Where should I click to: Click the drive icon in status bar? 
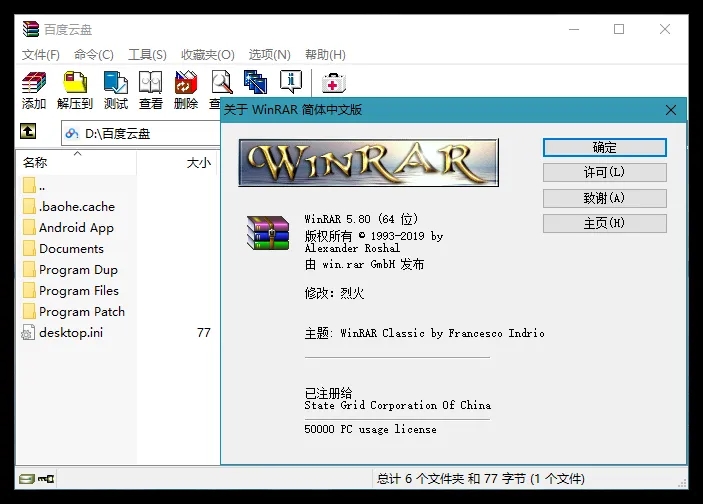(x=26, y=478)
